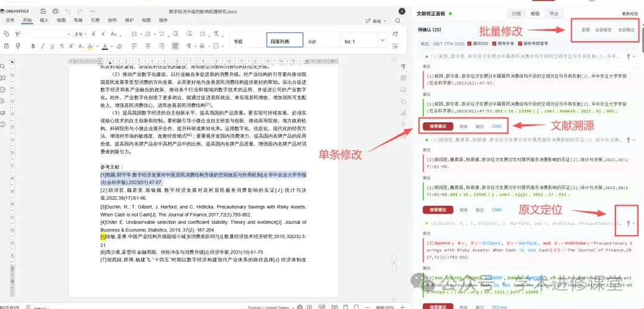644x309 pixels.
Task: Choose the font color A button
Action: [x=105, y=46]
